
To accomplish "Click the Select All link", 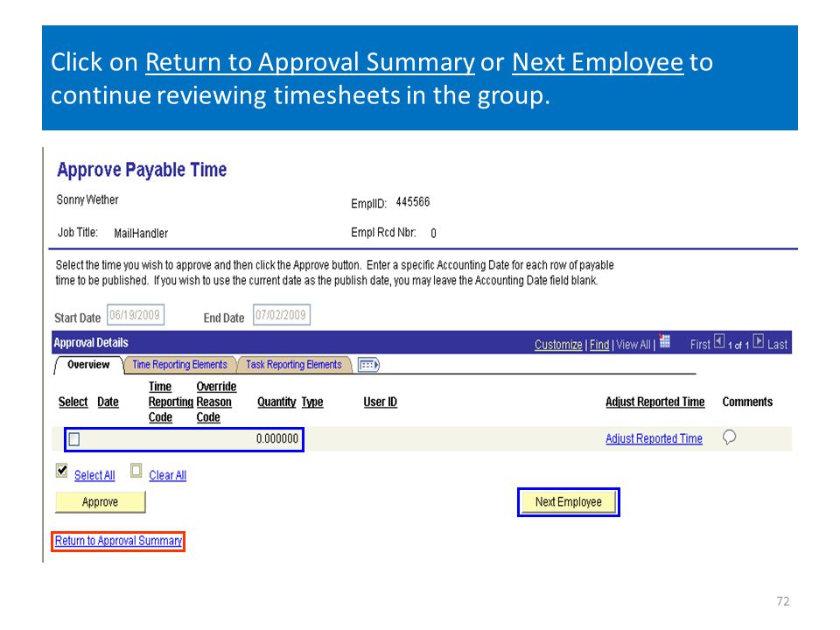I will [x=94, y=475].
